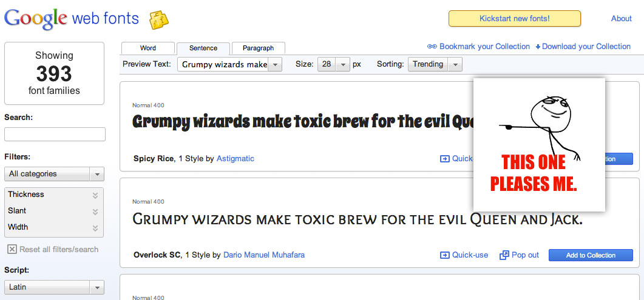Open the All categories dropdown
Image resolution: width=644 pixels, height=300 pixels.
[54, 174]
